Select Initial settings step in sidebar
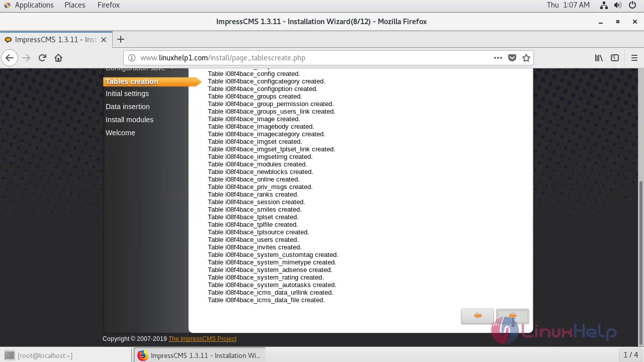644x362 pixels. (x=127, y=94)
